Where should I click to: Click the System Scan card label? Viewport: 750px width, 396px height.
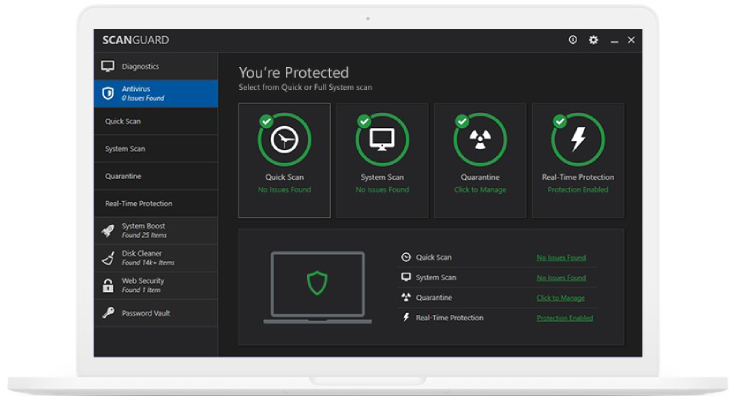click(382, 177)
